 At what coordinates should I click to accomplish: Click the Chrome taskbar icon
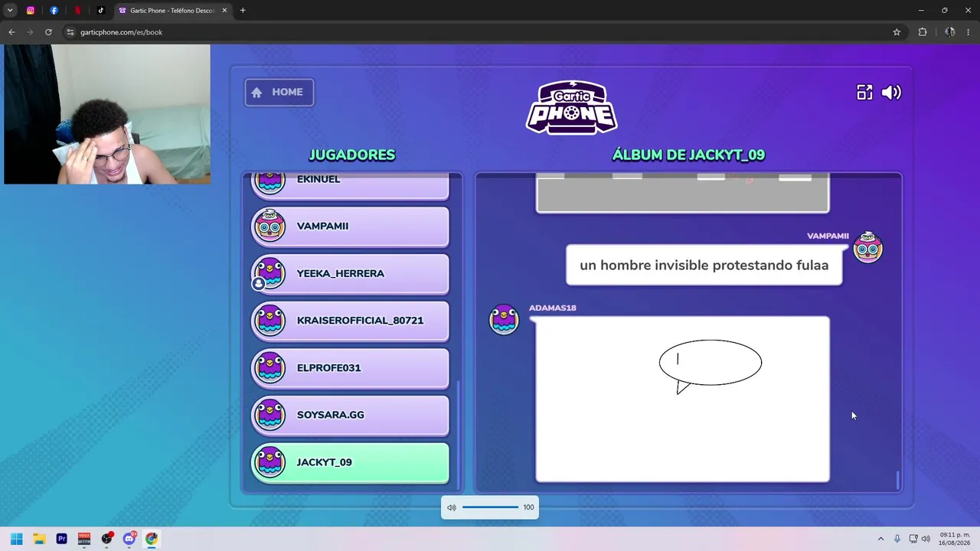pos(152,539)
